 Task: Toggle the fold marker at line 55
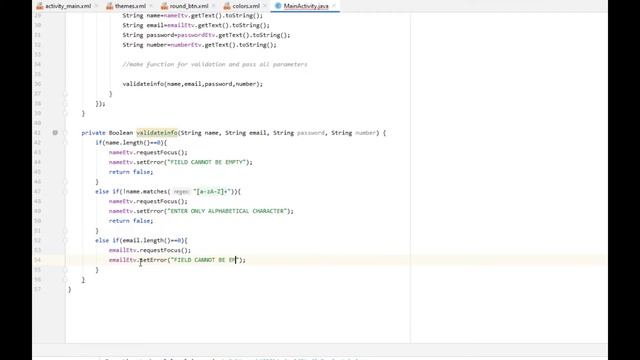(65, 270)
